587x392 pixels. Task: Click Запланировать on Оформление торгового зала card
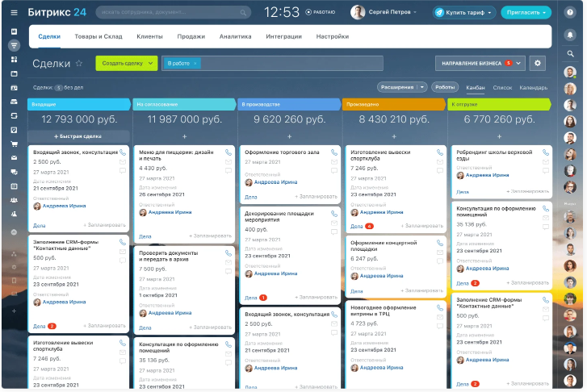pyautogui.click(x=316, y=196)
